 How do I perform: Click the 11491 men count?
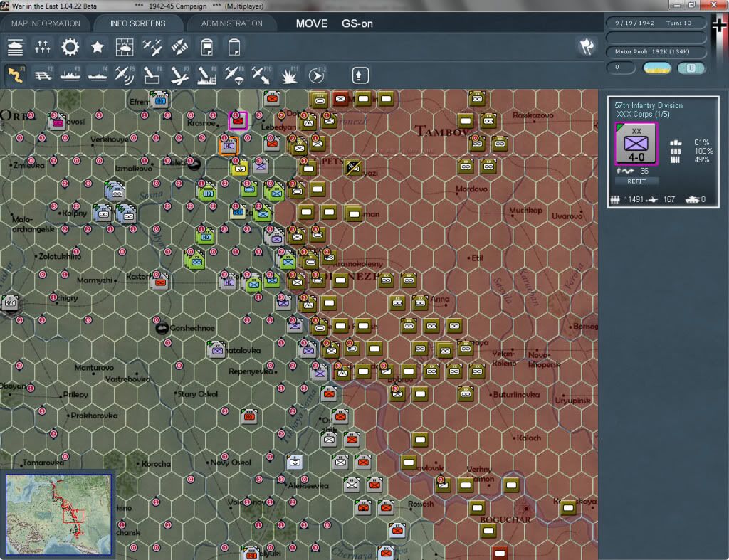(x=634, y=199)
